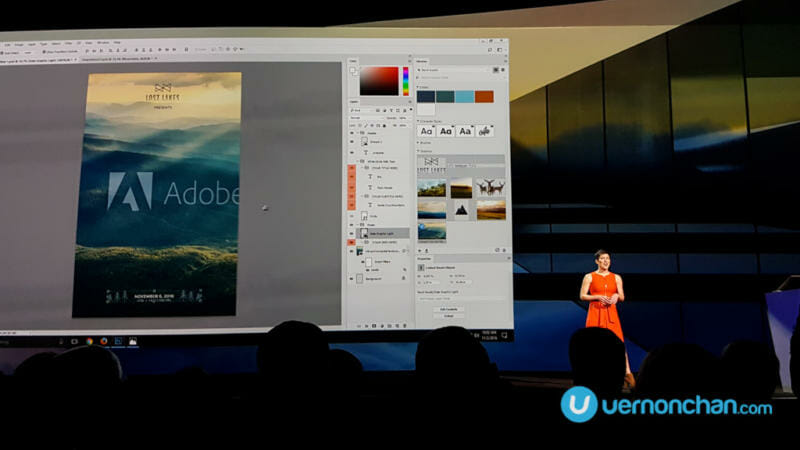Viewport: 800px width, 450px height.
Task: Collapse the topmost Header layer group arrow
Action: [x=358, y=133]
